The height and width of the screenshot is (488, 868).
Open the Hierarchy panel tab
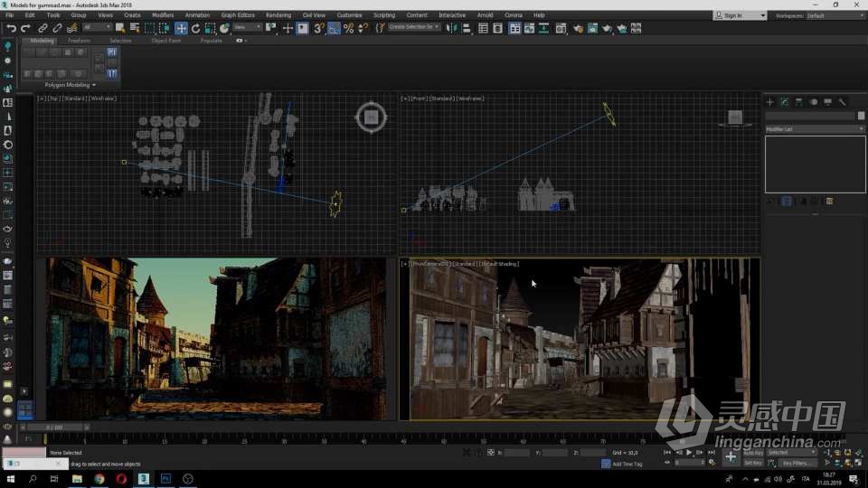[x=798, y=102]
